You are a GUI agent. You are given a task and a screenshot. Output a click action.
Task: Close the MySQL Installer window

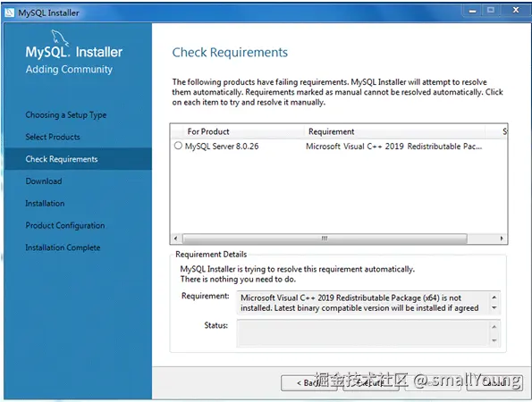click(x=516, y=11)
